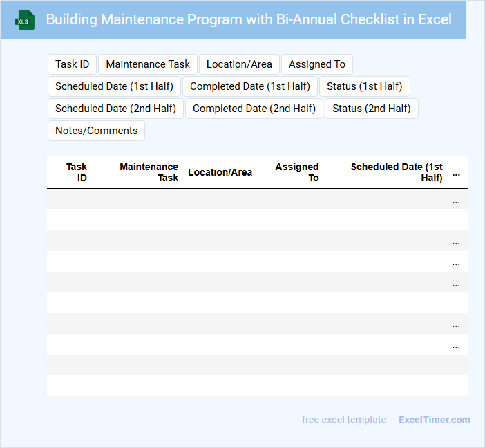The width and height of the screenshot is (485, 448).
Task: Click the Status (1st Half) tag
Action: pos(365,86)
